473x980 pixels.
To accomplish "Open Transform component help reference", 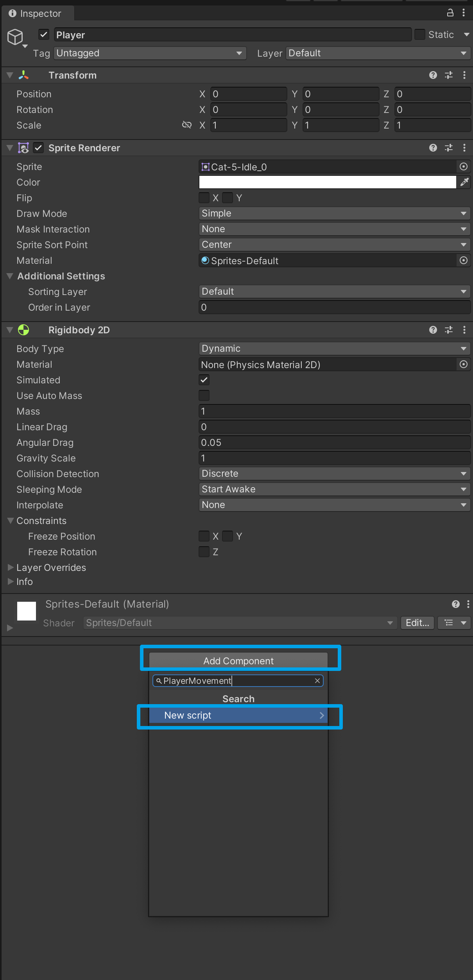I will tap(433, 75).
